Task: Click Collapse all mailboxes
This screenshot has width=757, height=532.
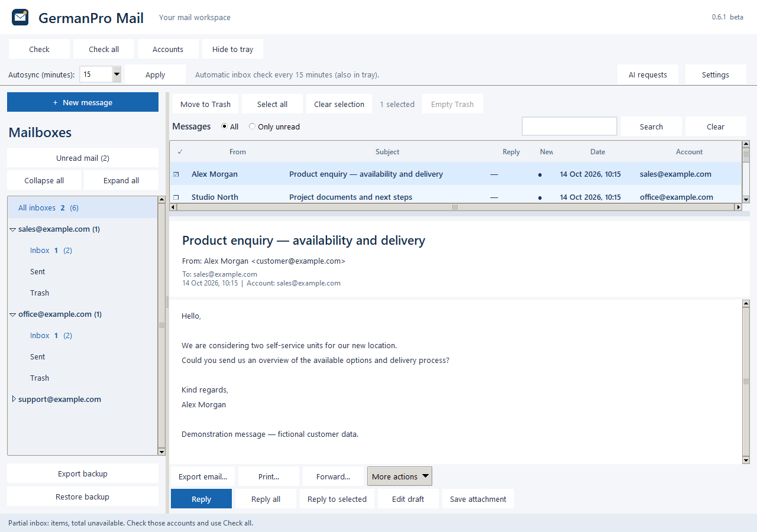Action: [x=44, y=180]
